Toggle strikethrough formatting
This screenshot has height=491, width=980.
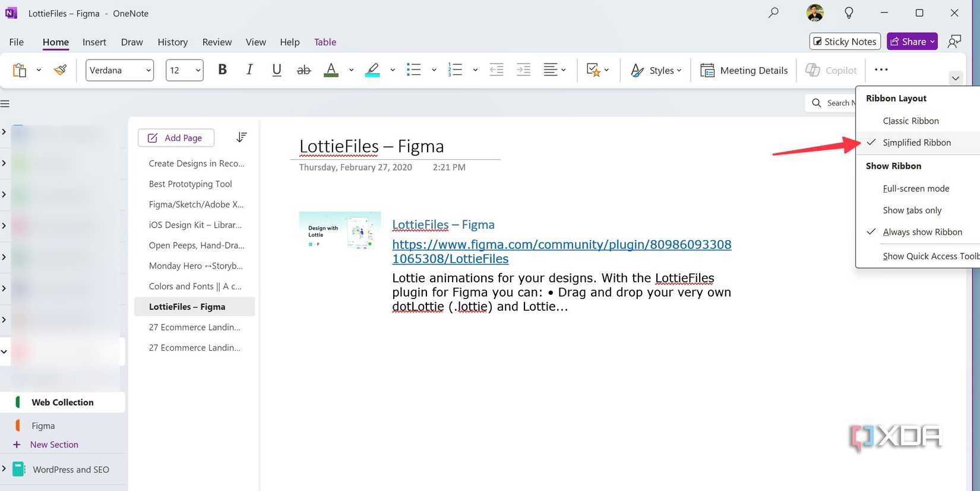304,70
